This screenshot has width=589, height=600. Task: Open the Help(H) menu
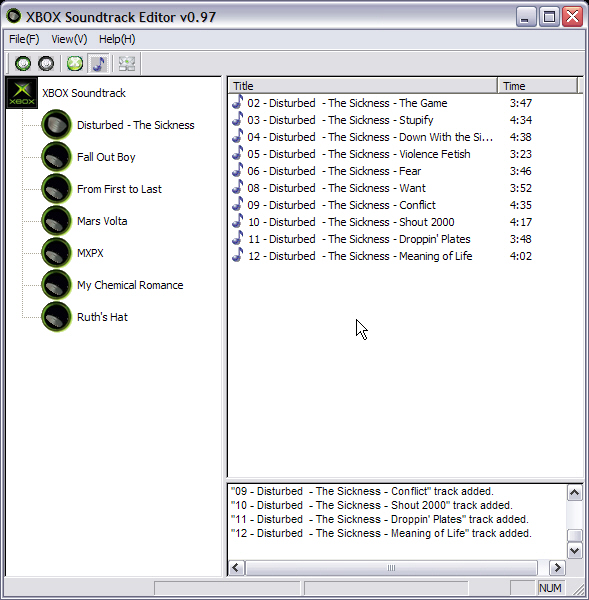pyautogui.click(x=117, y=39)
